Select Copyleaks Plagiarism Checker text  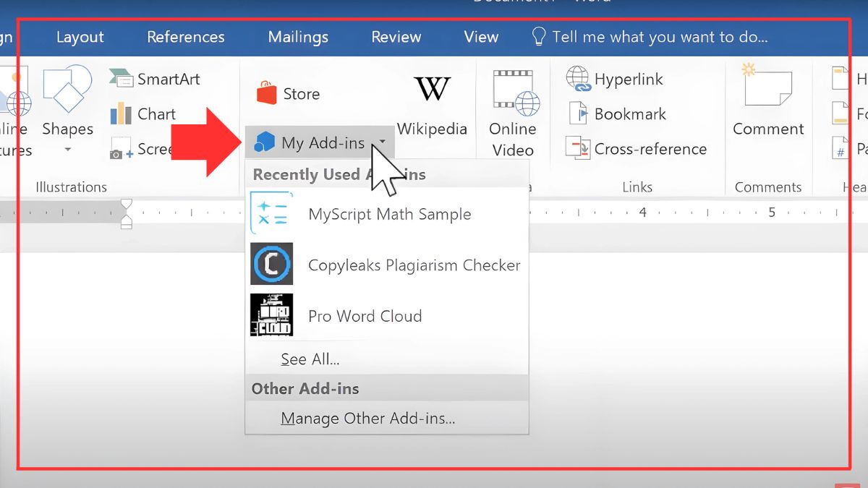(414, 265)
